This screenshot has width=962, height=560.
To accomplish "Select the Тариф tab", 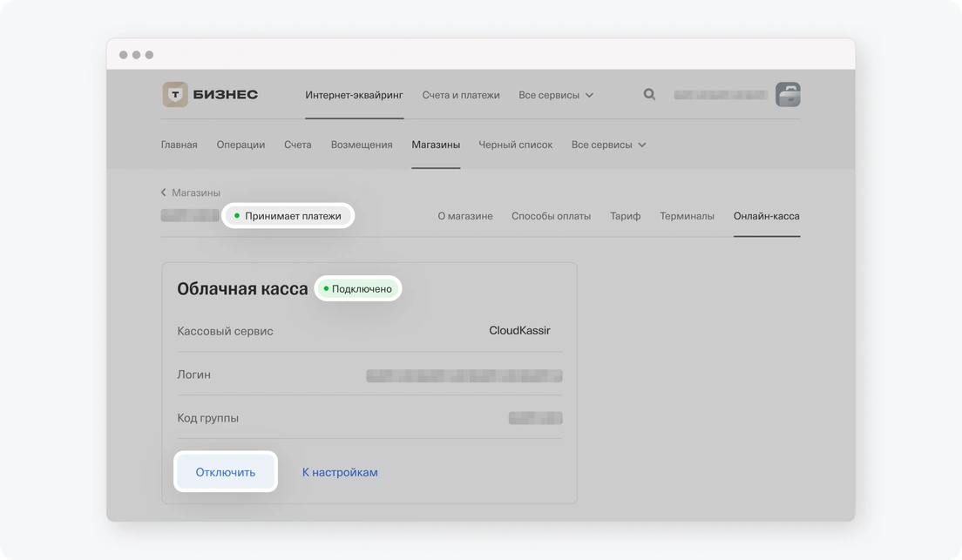I will click(625, 215).
